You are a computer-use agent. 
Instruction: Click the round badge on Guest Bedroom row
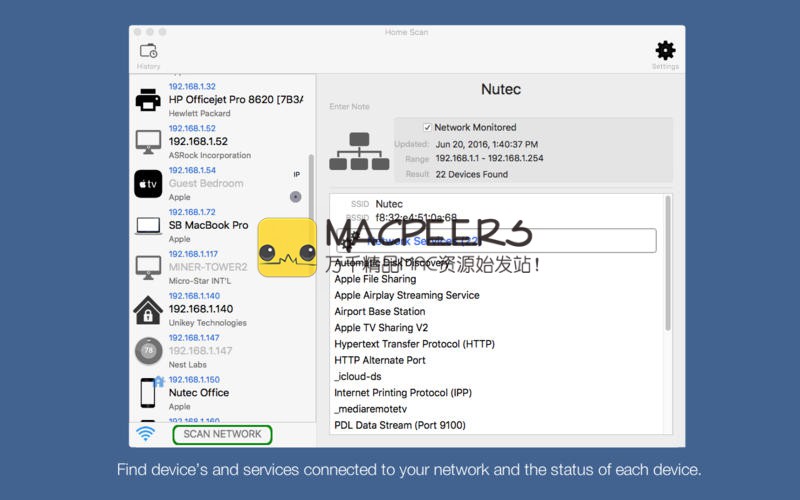pos(295,196)
